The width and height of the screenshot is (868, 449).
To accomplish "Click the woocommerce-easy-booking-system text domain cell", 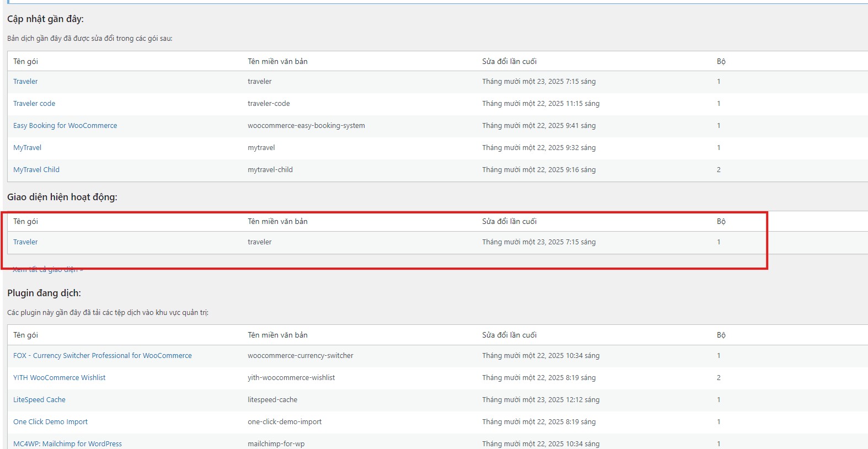I will pos(306,126).
